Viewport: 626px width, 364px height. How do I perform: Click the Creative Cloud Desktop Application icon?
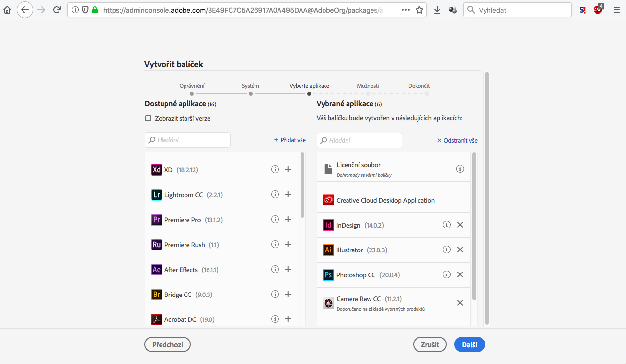pos(328,200)
